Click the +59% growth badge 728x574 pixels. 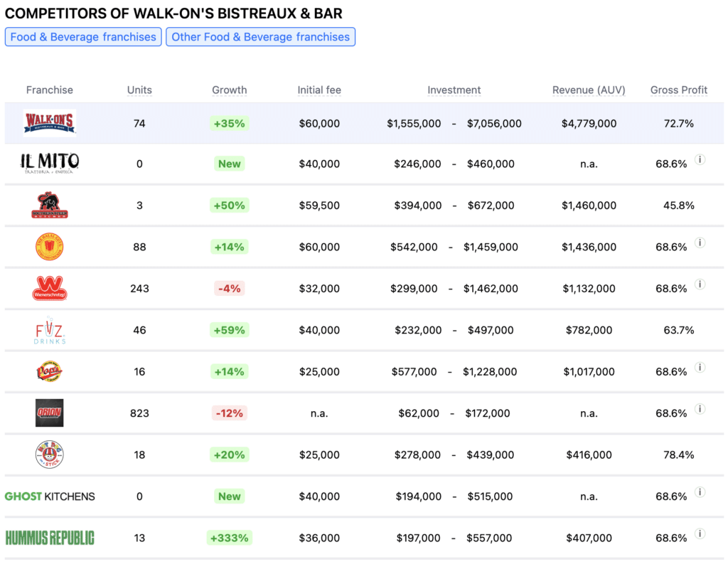click(230, 330)
